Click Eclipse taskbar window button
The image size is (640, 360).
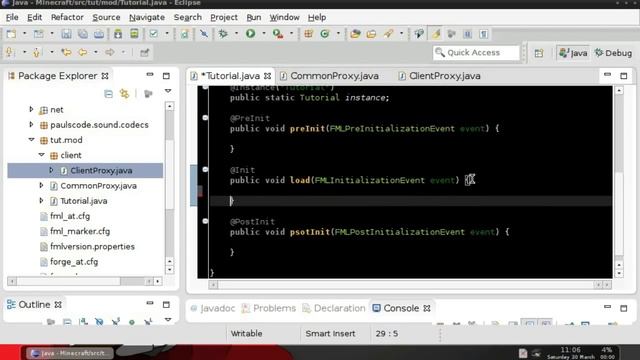(69, 353)
